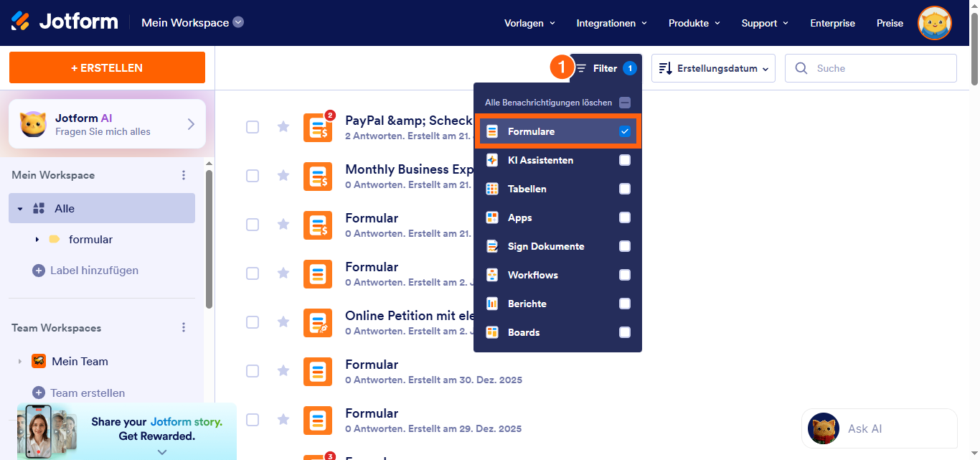980x460 pixels.
Task: Click the Boards filter icon
Action: 492,332
